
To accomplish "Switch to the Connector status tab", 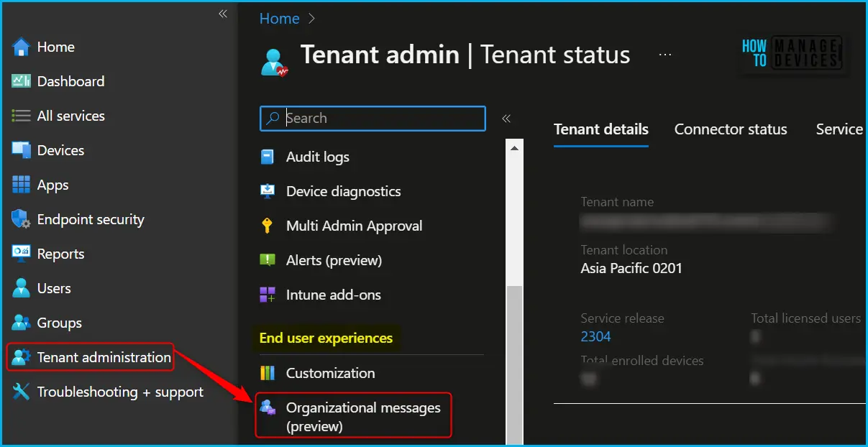I will (x=731, y=129).
